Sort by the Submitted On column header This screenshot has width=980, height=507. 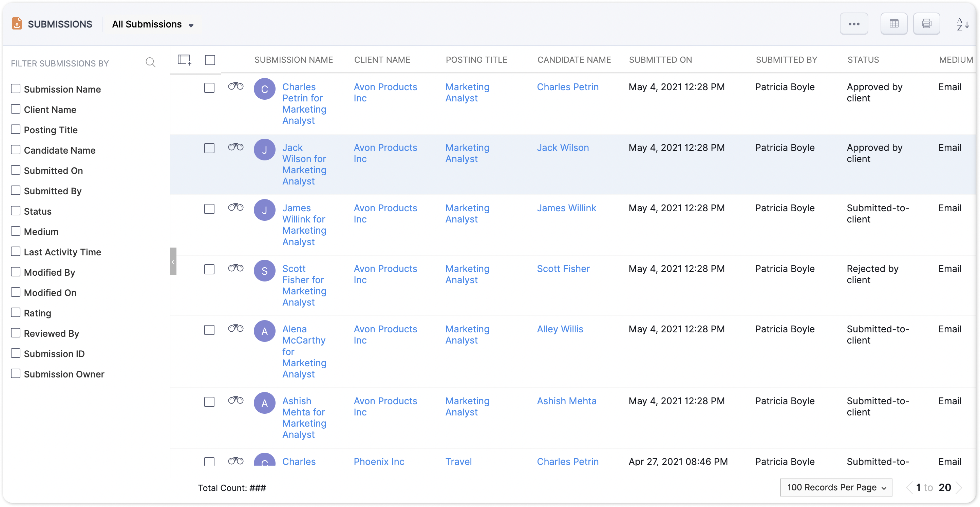(660, 60)
